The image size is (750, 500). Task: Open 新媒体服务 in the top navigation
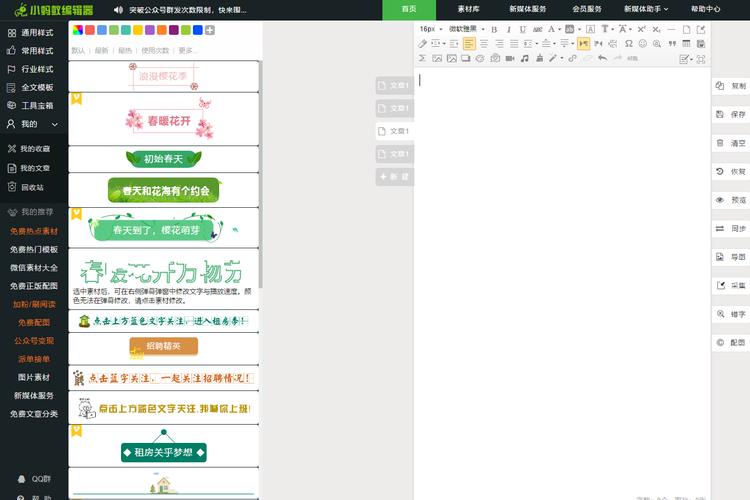pyautogui.click(x=528, y=9)
